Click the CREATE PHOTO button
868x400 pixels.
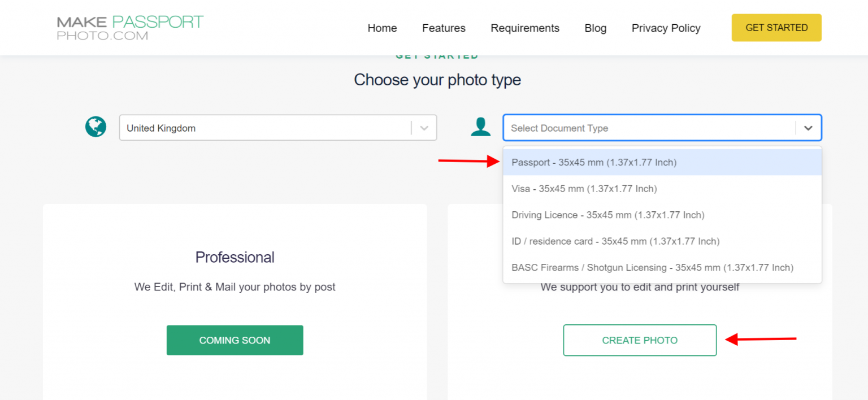point(640,340)
